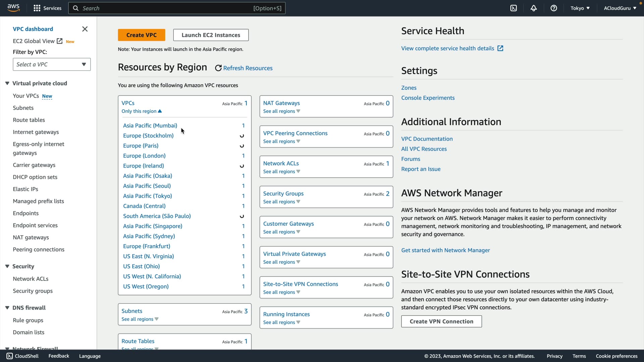The image size is (644, 362).
Task: Open EC2 Global View external link icon
Action: click(x=60, y=41)
